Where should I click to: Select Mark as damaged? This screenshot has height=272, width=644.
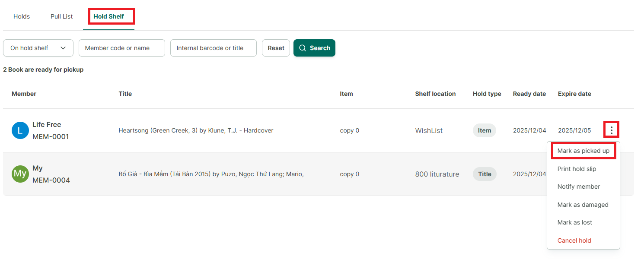583,205
